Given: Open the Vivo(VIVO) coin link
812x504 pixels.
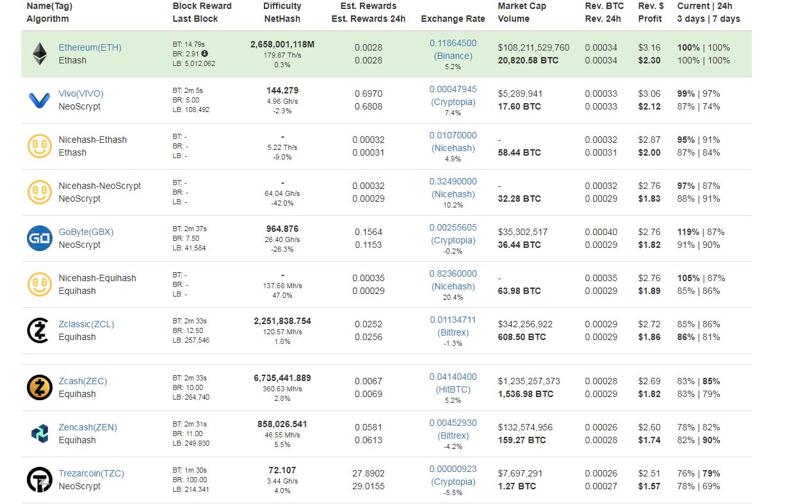Looking at the screenshot, I should coord(81,93).
